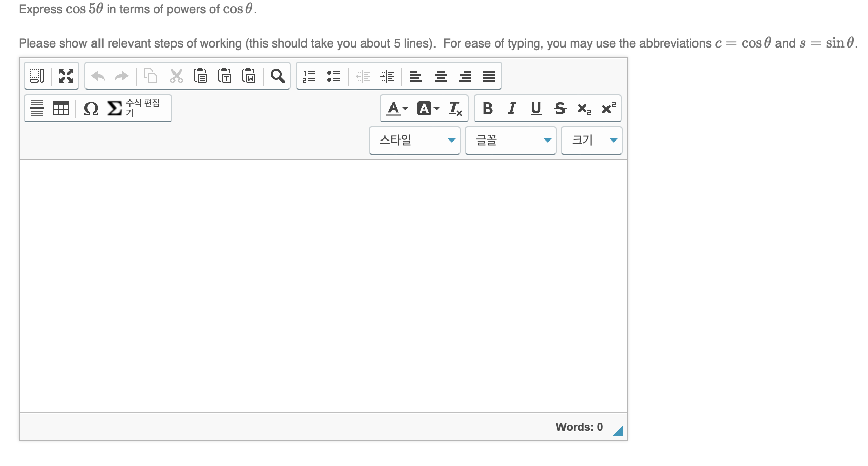Undo the last action
Viewport: 868px width, 466px height.
(x=98, y=76)
